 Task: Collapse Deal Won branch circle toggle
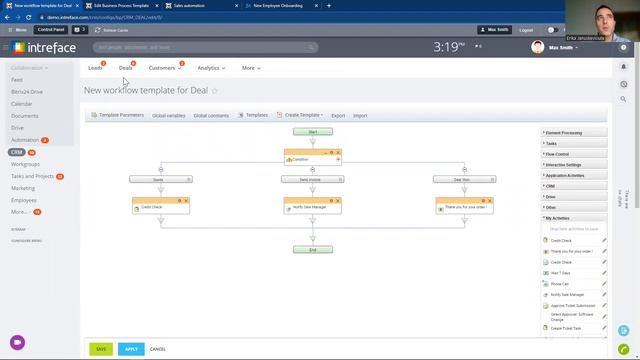[x=464, y=169]
